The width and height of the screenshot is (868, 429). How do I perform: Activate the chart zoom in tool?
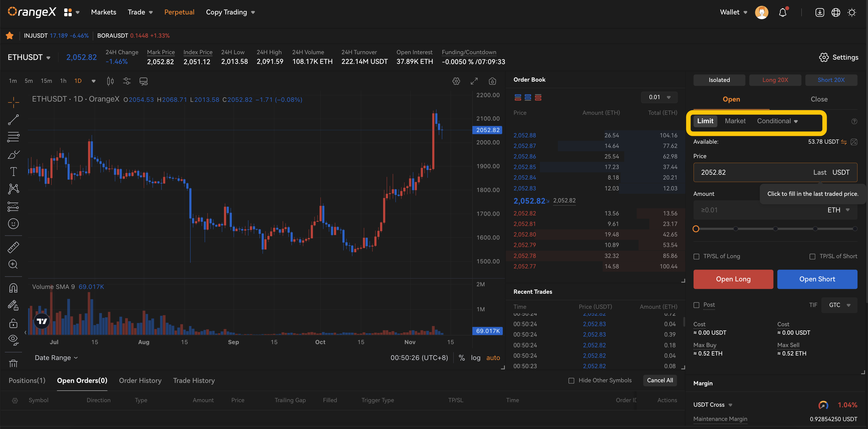click(14, 264)
